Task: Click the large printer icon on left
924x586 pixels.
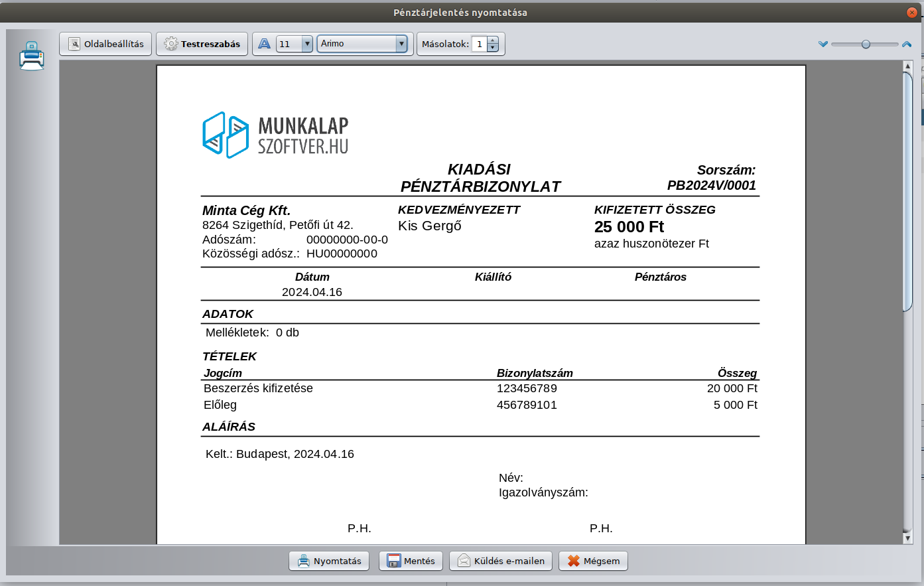Action: [31, 56]
